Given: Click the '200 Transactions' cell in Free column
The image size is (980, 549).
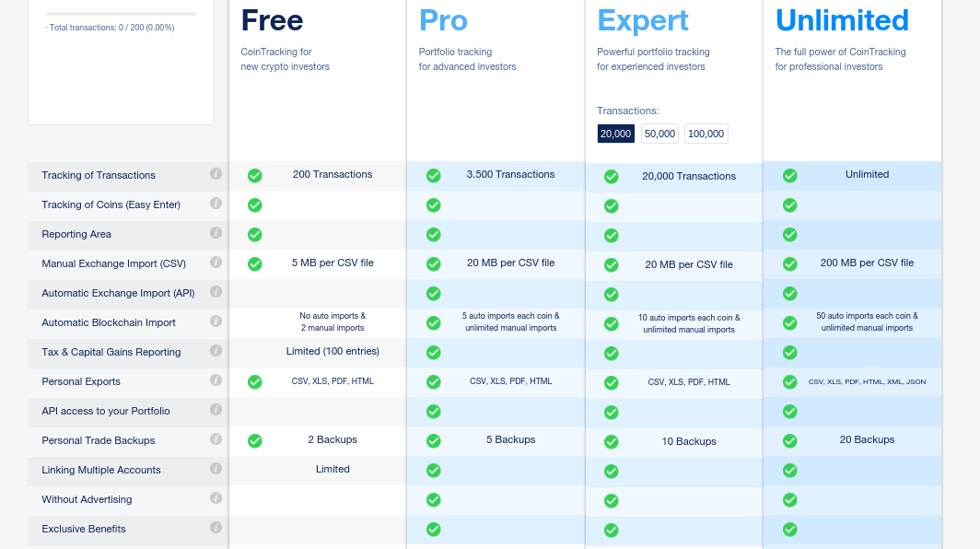Looking at the screenshot, I should pos(332,174).
